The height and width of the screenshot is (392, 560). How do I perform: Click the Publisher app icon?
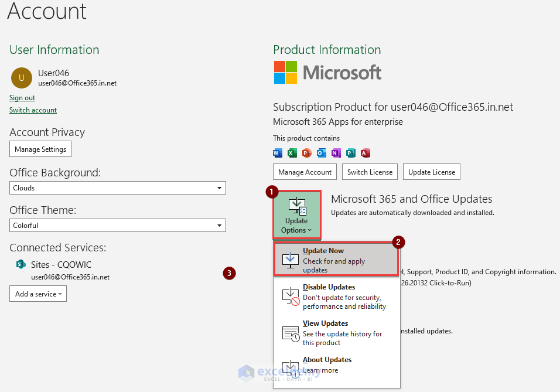351,153
